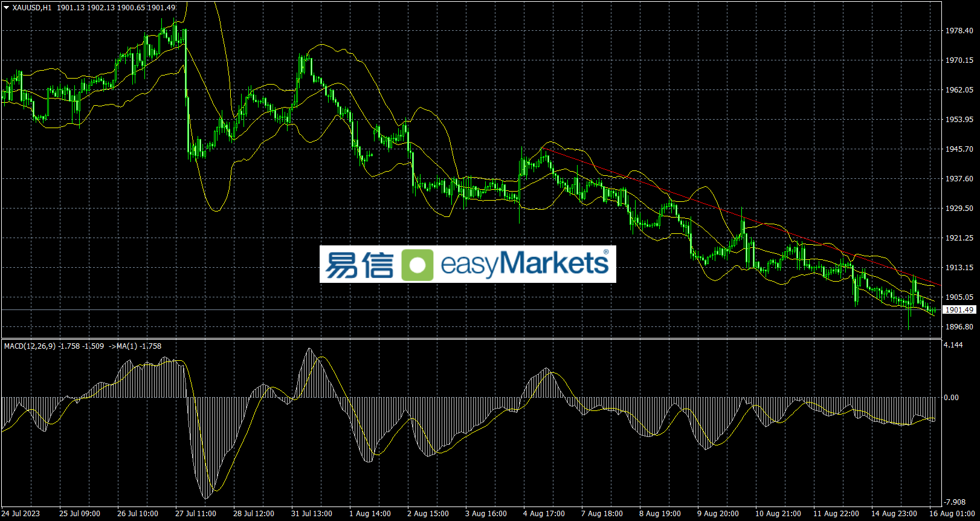Click the 24 Jul 2023 date label

pyautogui.click(x=21, y=514)
